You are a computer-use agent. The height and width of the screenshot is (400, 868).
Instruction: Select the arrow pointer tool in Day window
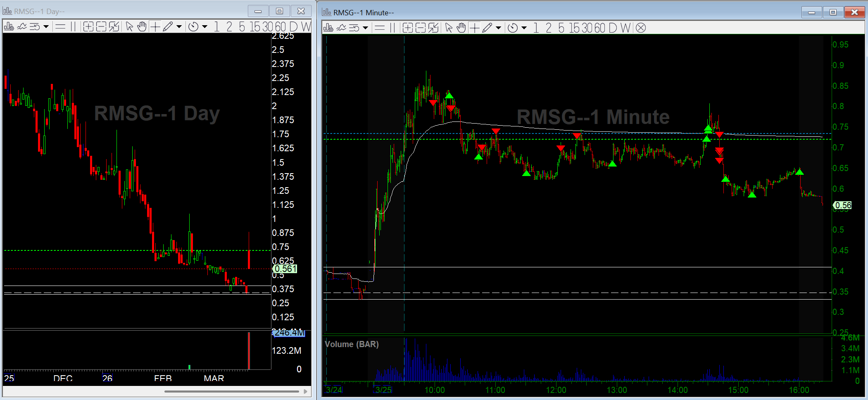click(x=129, y=27)
